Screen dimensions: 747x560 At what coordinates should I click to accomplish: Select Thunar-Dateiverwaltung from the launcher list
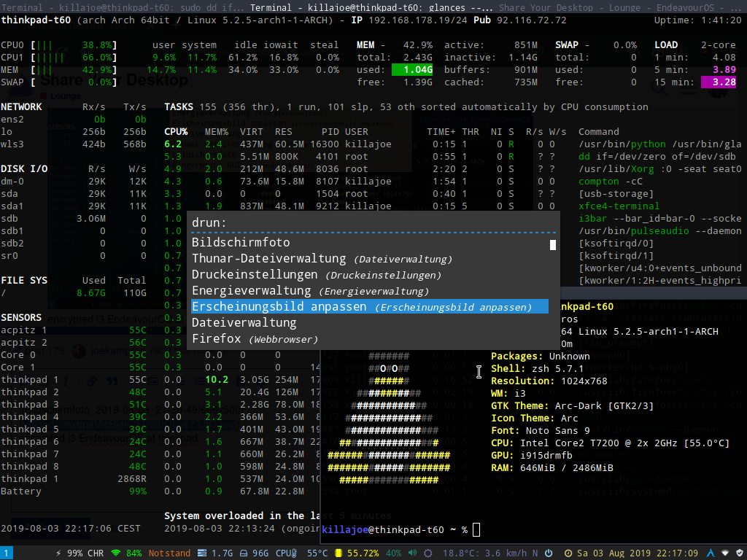(x=268, y=258)
